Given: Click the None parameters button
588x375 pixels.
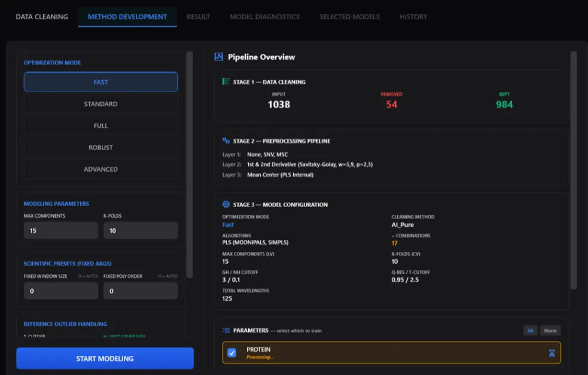Looking at the screenshot, I should (550, 330).
